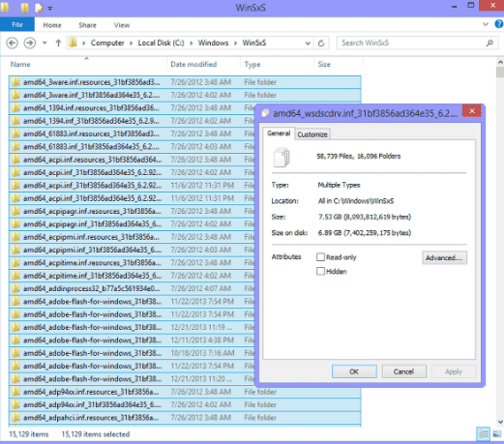
Task: Open the Share ribbon tab
Action: click(x=87, y=25)
